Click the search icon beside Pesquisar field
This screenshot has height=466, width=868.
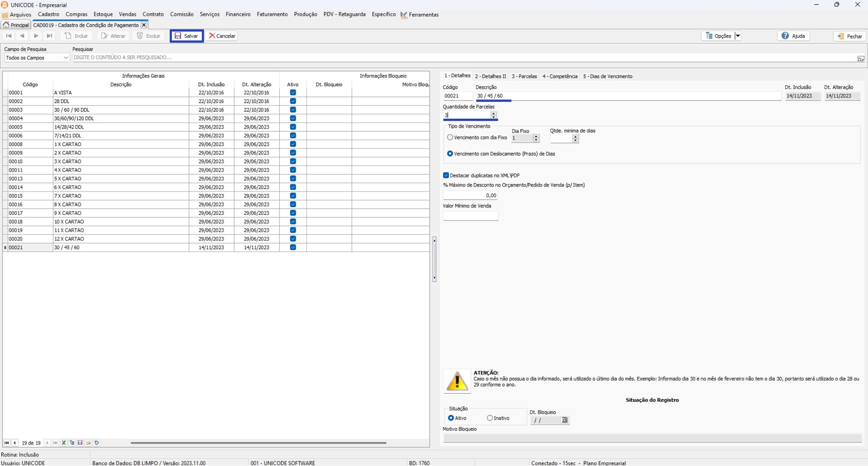(861, 58)
